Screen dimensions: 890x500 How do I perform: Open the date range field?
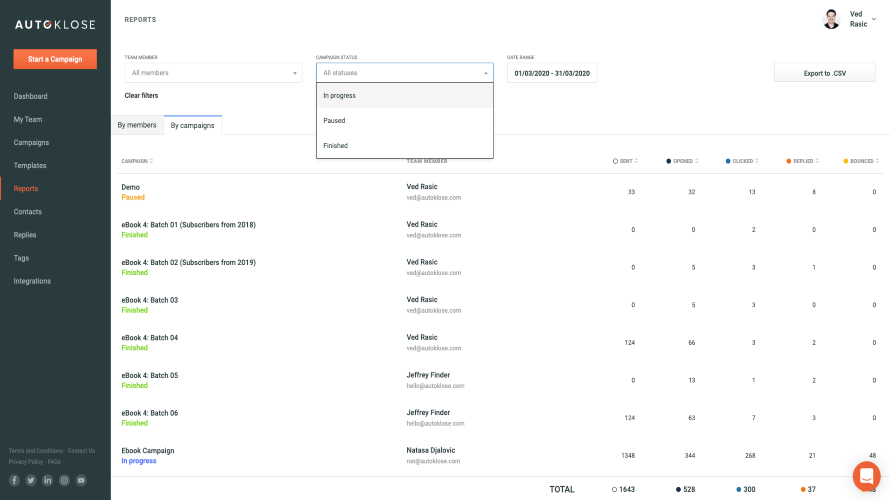552,73
